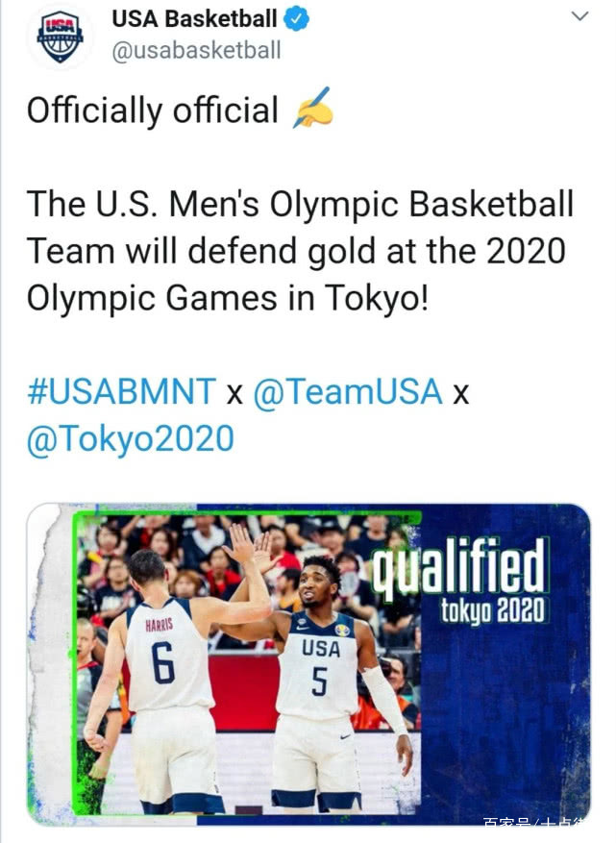Click the 'tokyo 2020' caption in the image
Screen dimensions: 616x843
pyautogui.click(x=493, y=611)
